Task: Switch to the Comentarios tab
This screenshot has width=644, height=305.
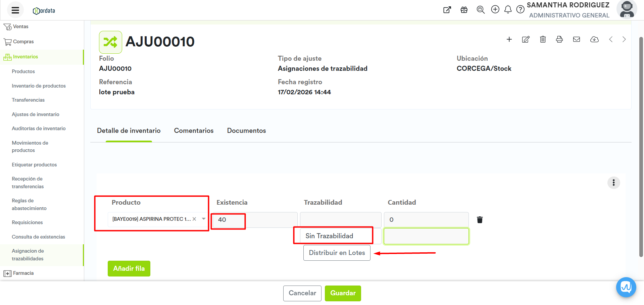Action: click(194, 131)
